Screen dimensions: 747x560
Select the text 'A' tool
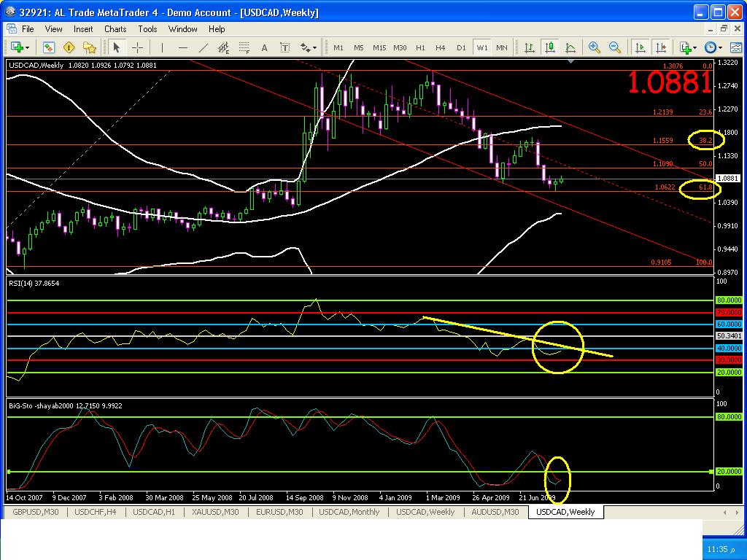tap(265, 47)
